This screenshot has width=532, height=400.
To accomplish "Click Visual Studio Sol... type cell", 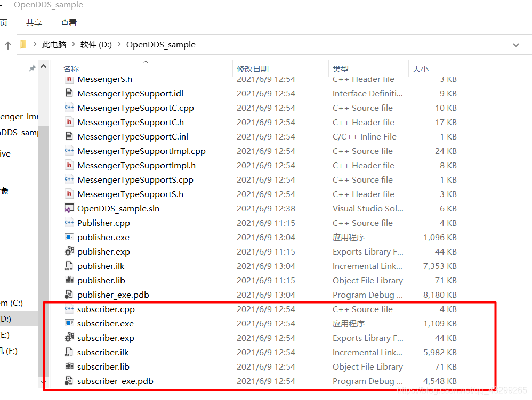I will 368,208.
